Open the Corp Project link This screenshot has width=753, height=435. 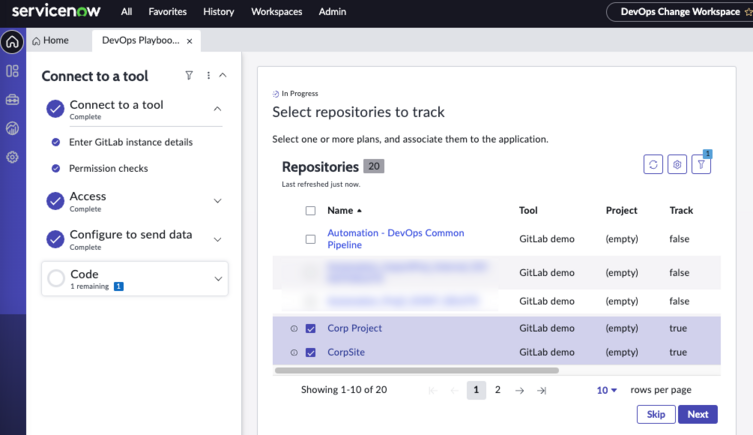pyautogui.click(x=354, y=328)
